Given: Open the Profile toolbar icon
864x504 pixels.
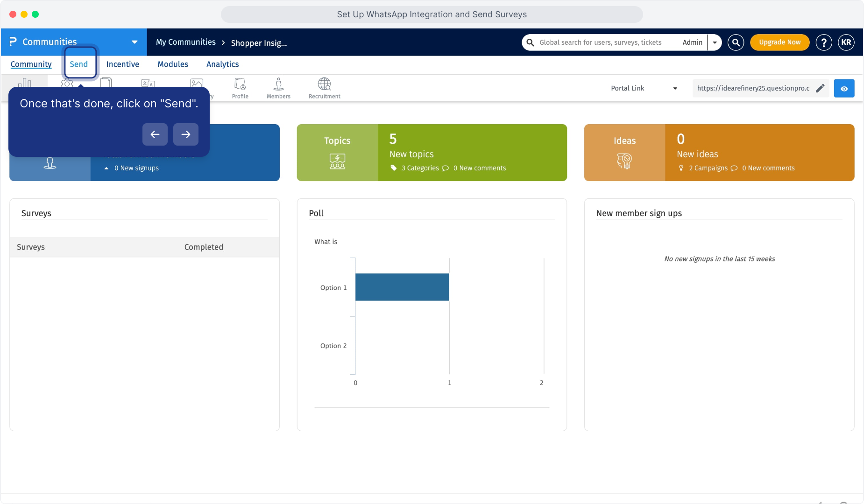Looking at the screenshot, I should coord(240,88).
